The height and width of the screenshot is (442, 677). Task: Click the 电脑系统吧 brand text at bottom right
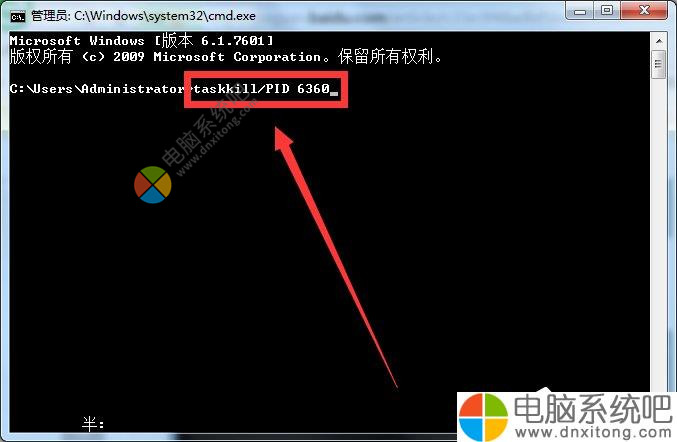[593, 408]
